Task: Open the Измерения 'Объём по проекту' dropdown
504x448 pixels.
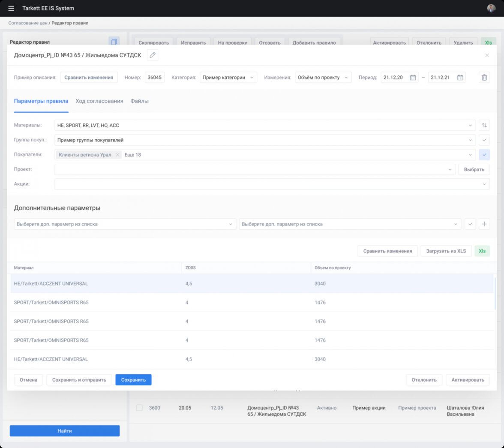Action: tap(323, 78)
